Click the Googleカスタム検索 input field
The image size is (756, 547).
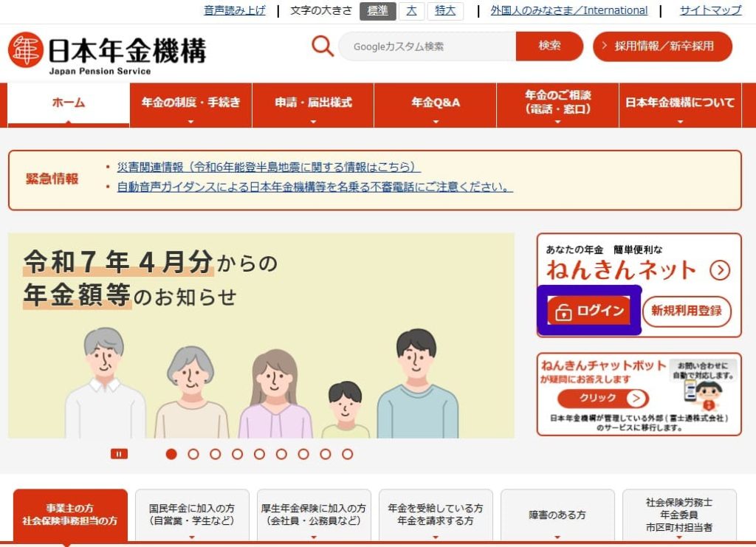tap(427, 47)
